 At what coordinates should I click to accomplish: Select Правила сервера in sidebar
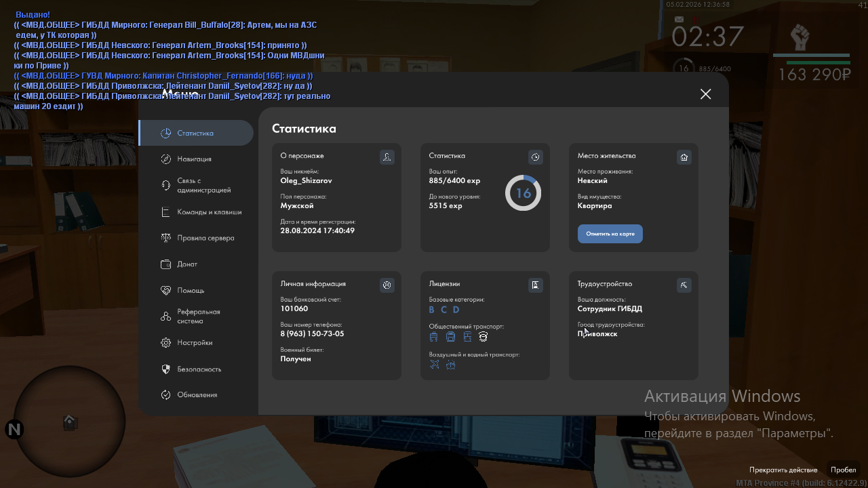click(x=205, y=239)
